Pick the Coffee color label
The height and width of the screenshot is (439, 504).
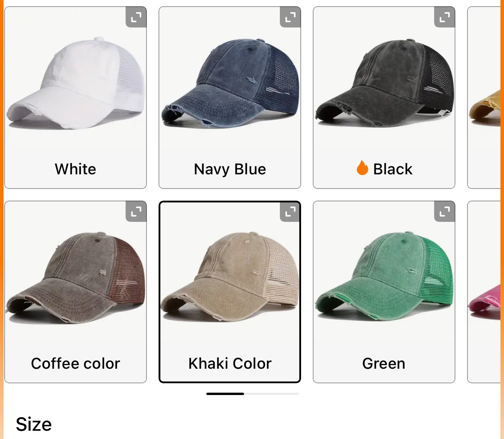click(75, 364)
